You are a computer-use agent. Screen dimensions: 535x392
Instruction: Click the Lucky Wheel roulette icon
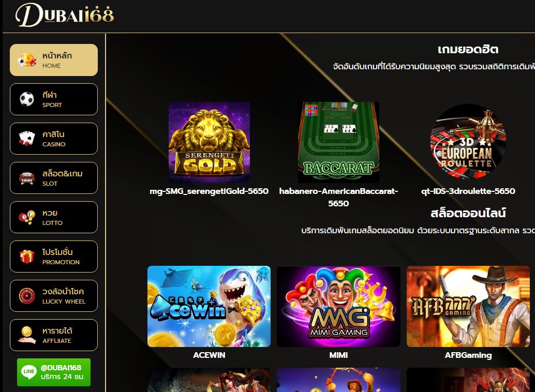pyautogui.click(x=27, y=296)
